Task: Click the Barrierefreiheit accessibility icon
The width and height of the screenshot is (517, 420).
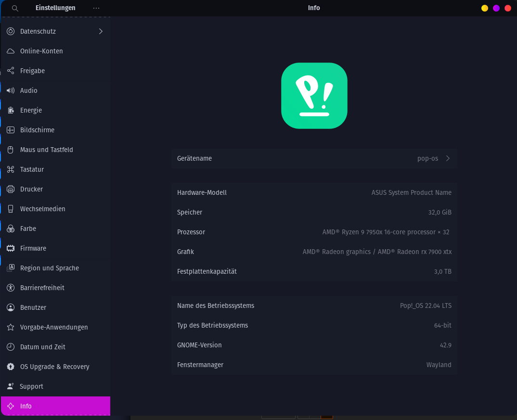Action: point(11,288)
